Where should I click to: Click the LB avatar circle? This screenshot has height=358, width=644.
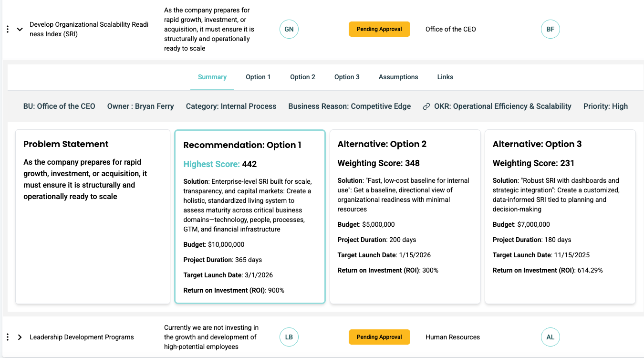coord(289,337)
